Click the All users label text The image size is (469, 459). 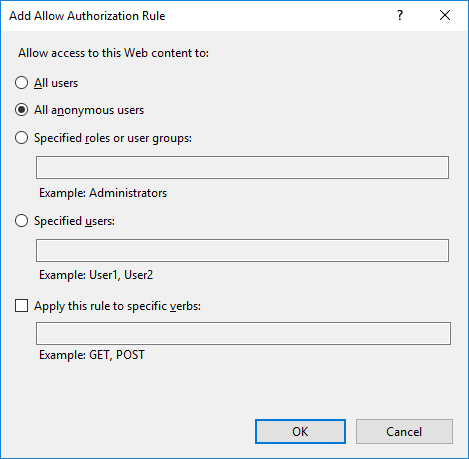[56, 83]
